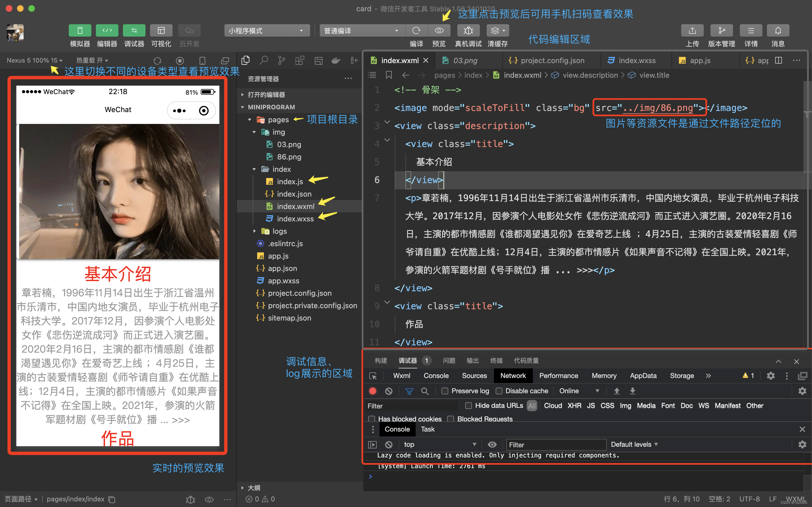Click the Preview eye icon in the toolbar
The width and height of the screenshot is (812, 507).
[x=439, y=30]
